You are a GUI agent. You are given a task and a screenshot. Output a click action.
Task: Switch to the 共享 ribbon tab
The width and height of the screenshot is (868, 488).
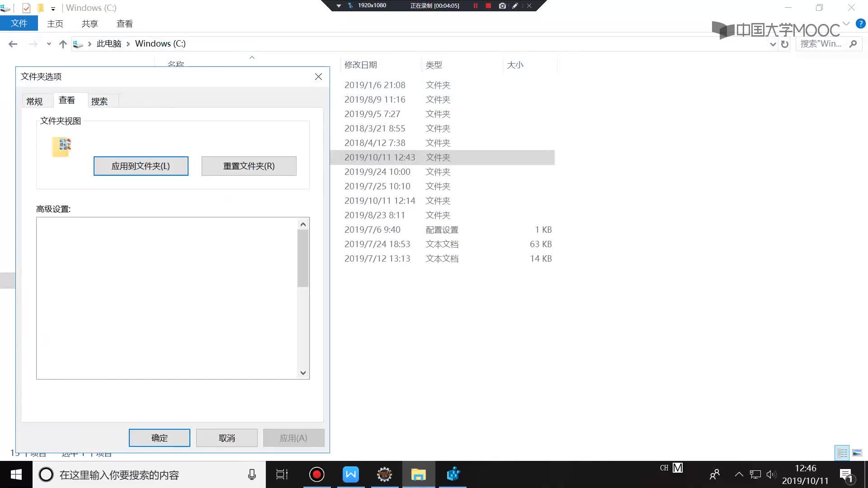click(x=90, y=23)
